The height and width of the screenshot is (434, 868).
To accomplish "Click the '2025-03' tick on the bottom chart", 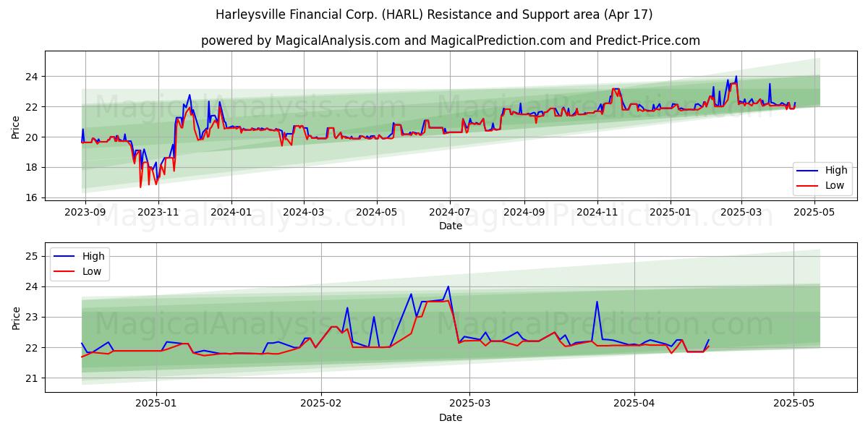I will pyautogui.click(x=469, y=404).
